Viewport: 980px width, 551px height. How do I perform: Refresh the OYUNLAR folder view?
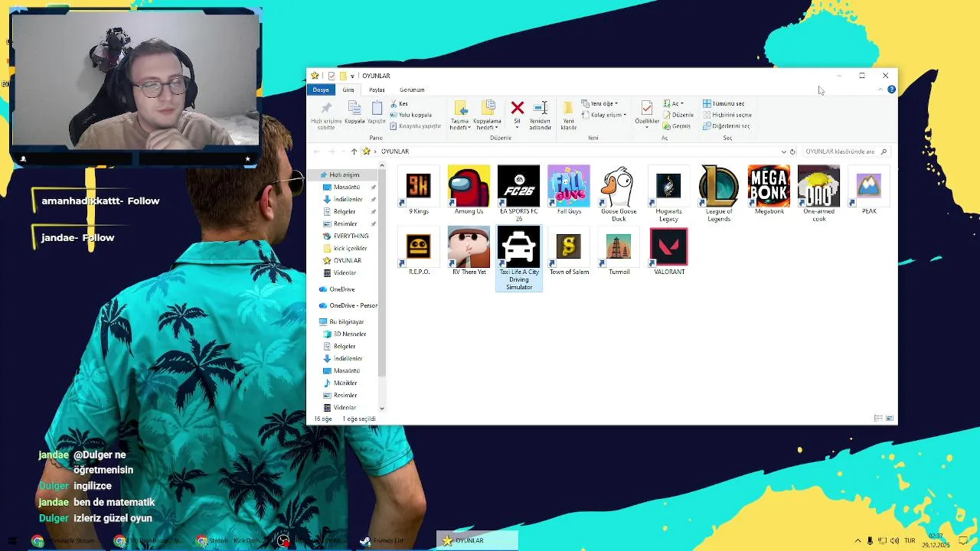point(792,152)
